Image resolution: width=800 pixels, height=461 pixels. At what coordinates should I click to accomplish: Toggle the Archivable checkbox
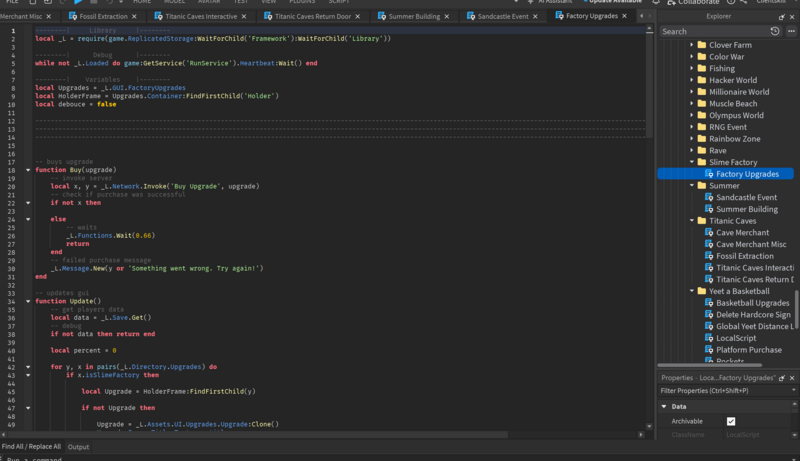(731, 421)
